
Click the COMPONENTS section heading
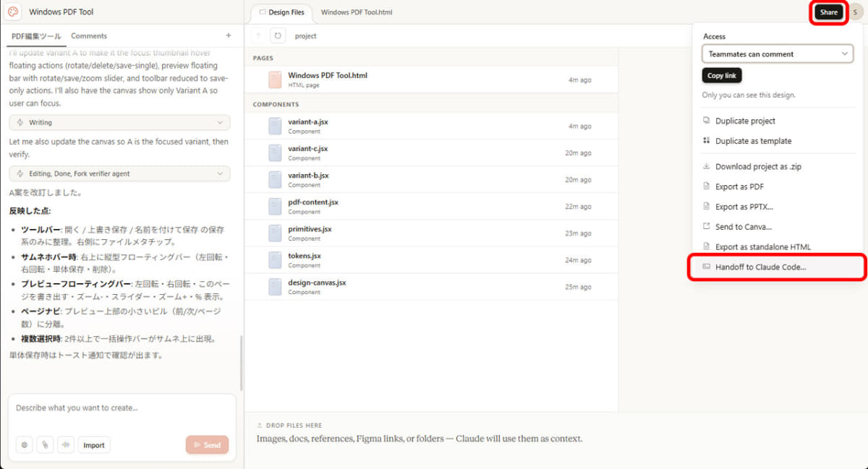click(x=276, y=105)
